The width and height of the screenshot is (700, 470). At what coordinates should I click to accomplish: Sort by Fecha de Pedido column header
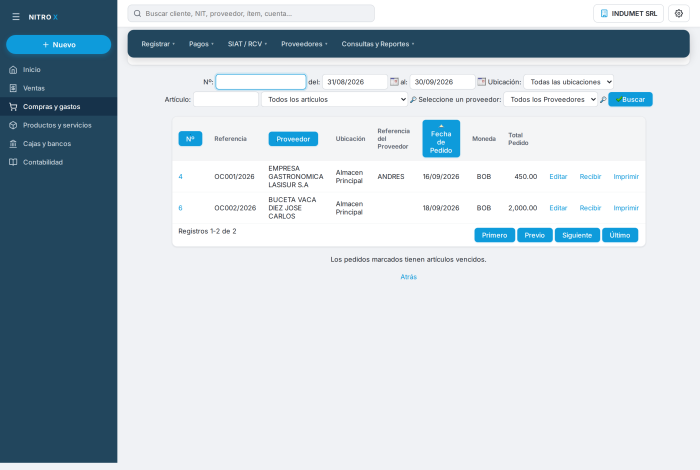[x=441, y=139]
